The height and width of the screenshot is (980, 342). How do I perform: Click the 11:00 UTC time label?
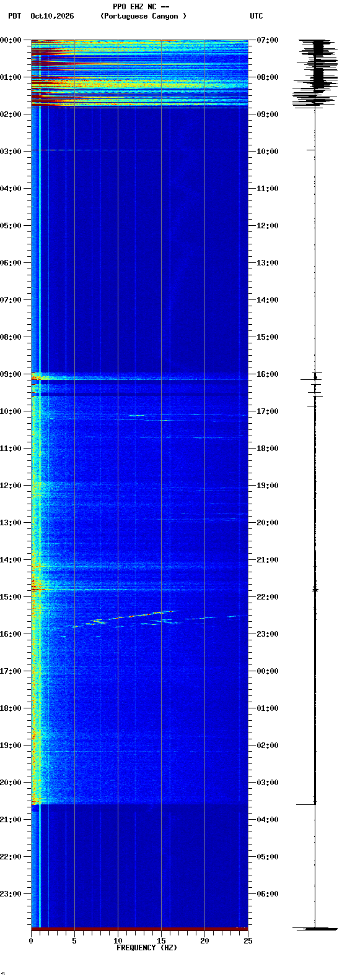tap(268, 189)
